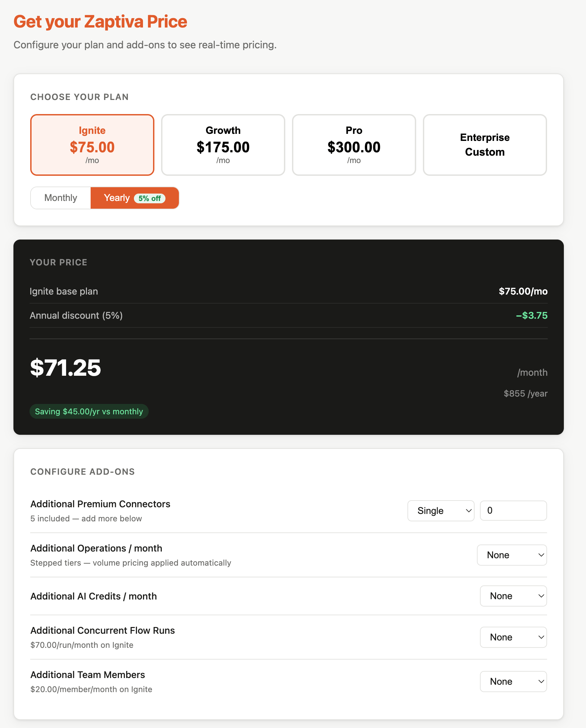The width and height of the screenshot is (586, 728).
Task: Pick the Pro plan card
Action: tap(354, 145)
